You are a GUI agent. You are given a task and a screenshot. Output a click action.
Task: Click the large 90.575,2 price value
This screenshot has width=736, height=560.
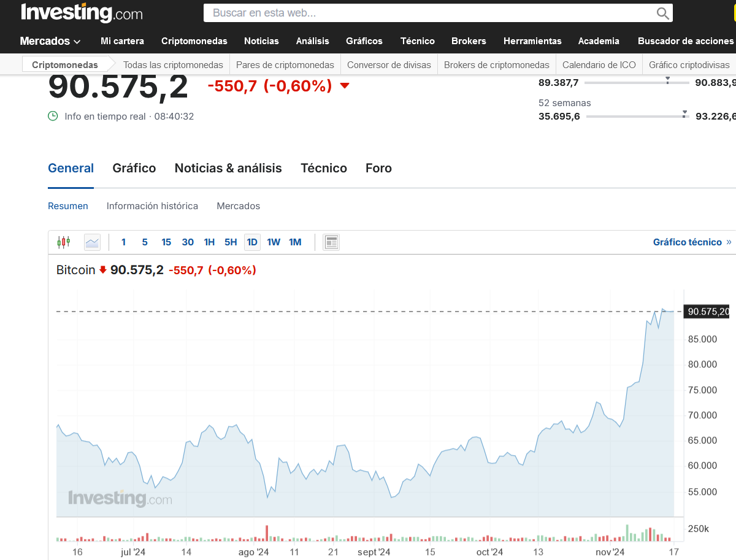118,88
